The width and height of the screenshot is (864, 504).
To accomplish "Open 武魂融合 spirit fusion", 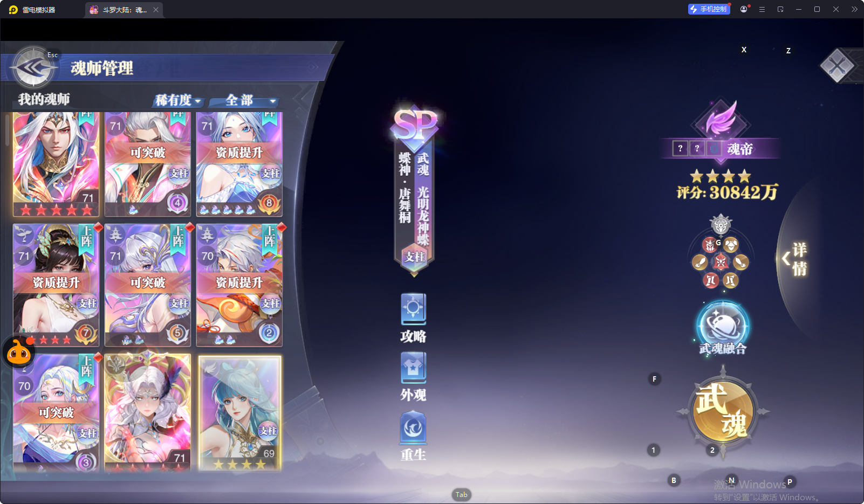I will [x=723, y=328].
